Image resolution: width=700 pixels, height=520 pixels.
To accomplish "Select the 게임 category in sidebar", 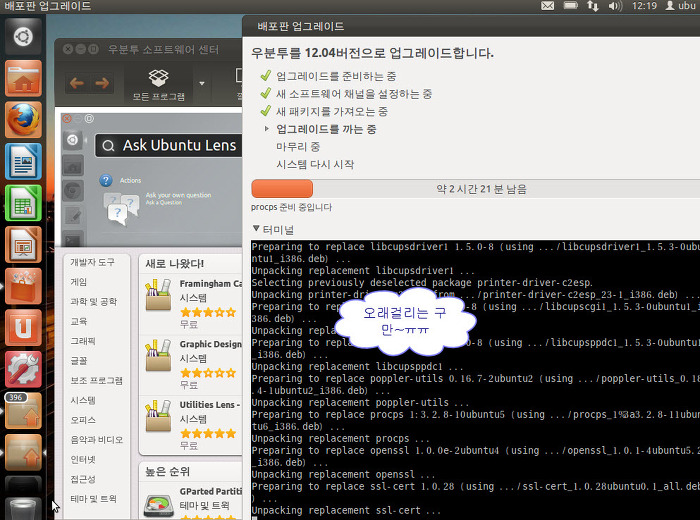I will tap(79, 282).
